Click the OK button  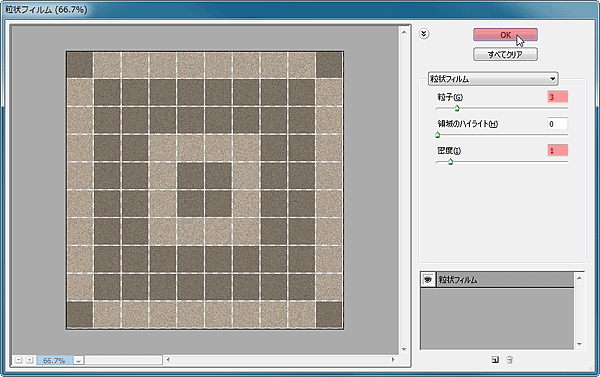tap(505, 35)
